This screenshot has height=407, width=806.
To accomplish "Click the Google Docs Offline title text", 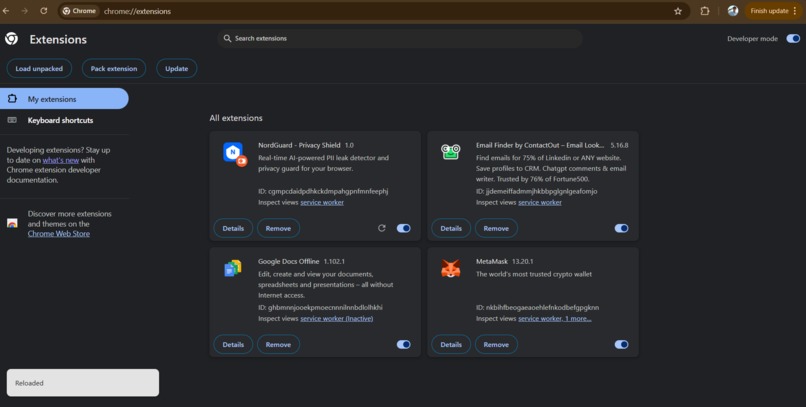I will tap(288, 261).
